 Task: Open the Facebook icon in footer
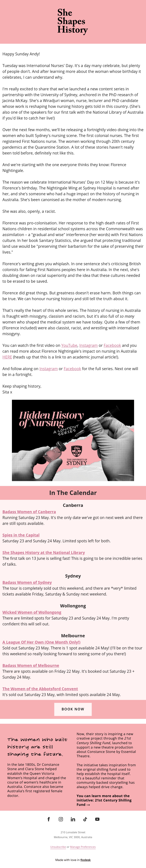coord(49,819)
